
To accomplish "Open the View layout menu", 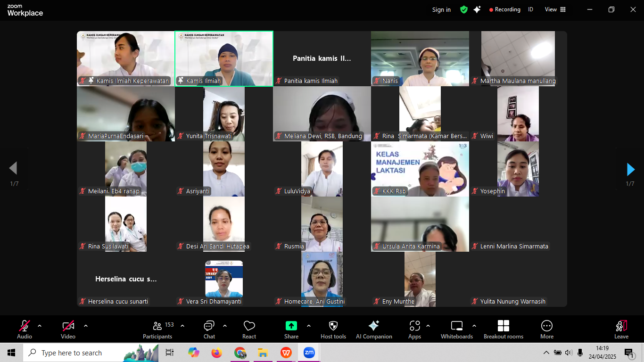I will point(555,9).
